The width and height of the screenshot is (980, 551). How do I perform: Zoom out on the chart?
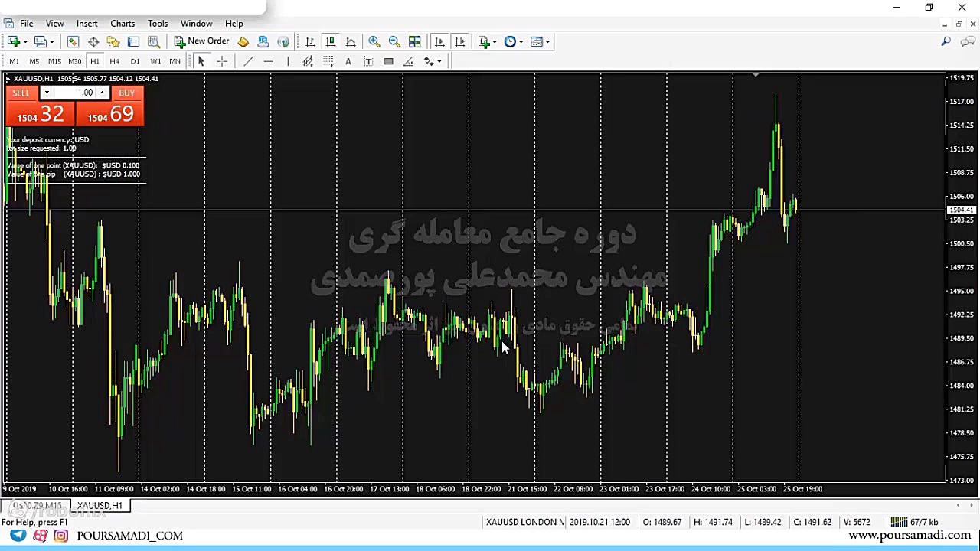394,42
